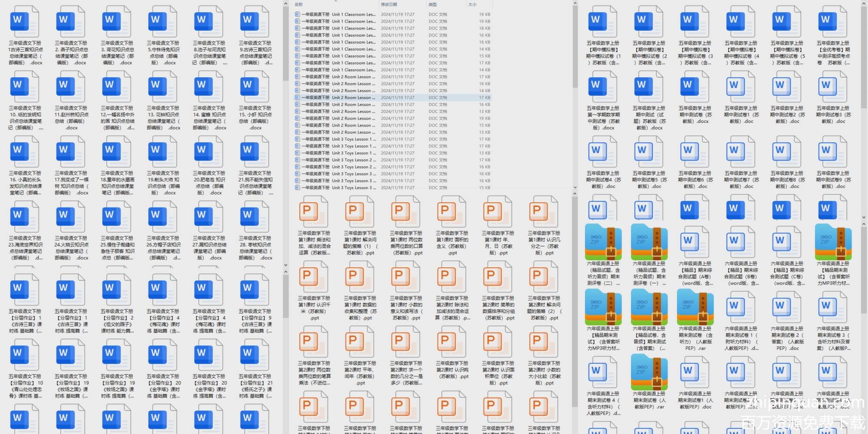
Task: Open zip archive 期末测评卷（二）精品试题
Action: (x=603, y=242)
